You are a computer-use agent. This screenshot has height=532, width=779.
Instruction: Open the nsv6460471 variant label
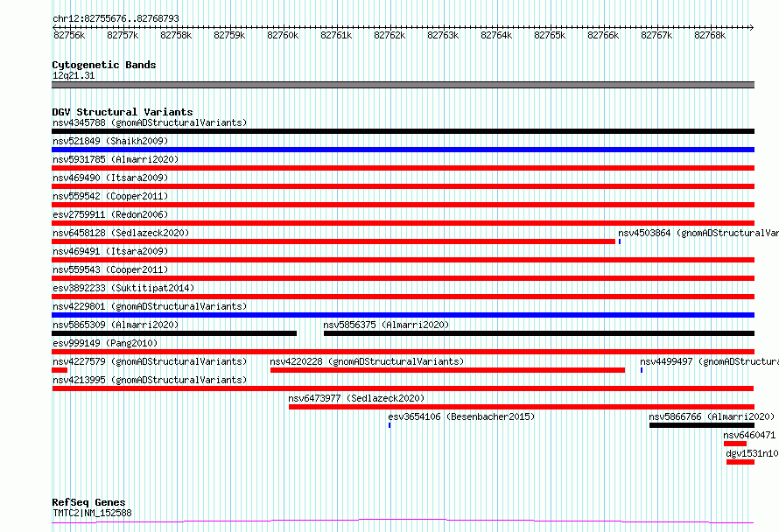(749, 435)
